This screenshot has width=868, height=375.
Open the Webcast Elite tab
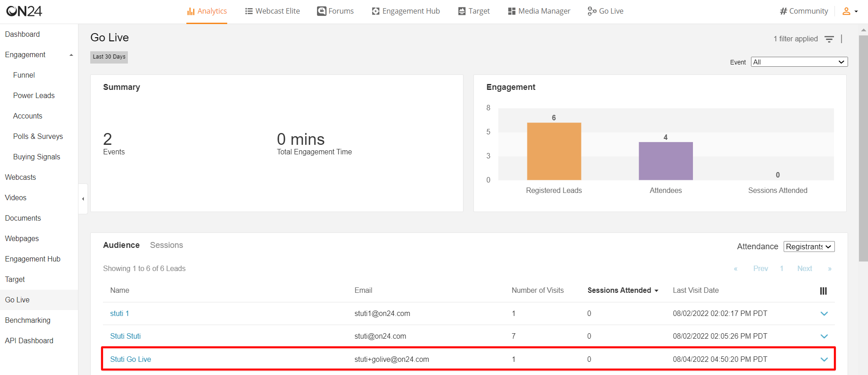click(273, 11)
